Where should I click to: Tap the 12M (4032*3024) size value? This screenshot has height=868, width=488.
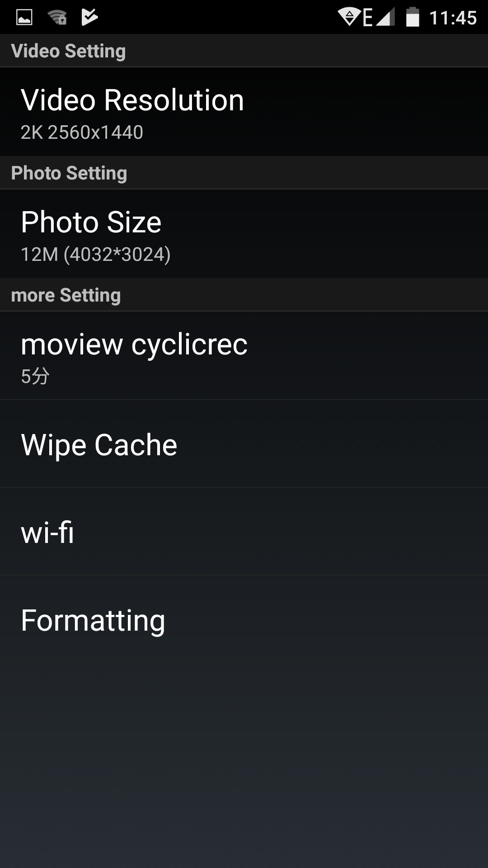click(96, 255)
